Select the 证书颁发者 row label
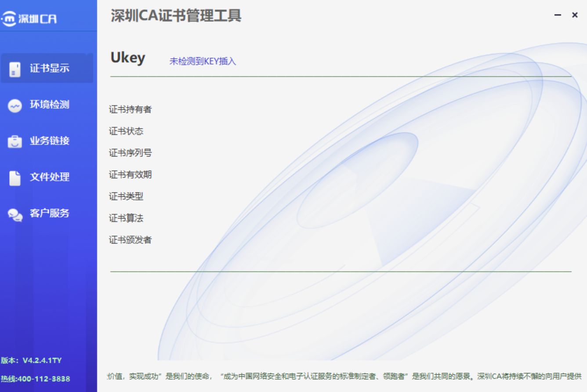 tap(130, 240)
